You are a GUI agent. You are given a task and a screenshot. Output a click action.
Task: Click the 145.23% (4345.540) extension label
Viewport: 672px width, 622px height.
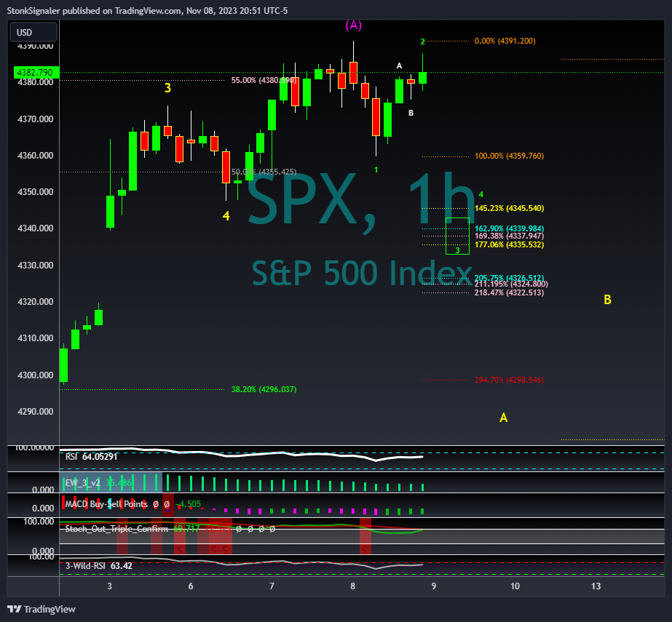[509, 208]
